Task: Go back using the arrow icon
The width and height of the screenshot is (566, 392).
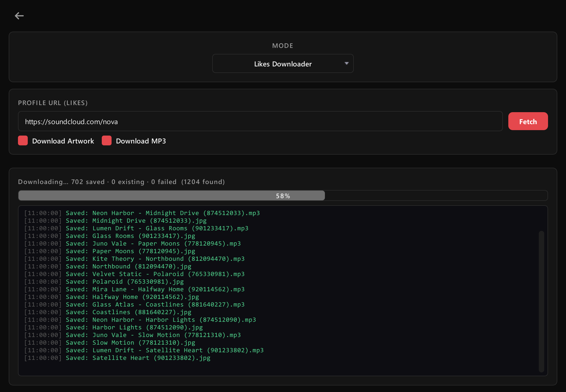Action: click(19, 16)
